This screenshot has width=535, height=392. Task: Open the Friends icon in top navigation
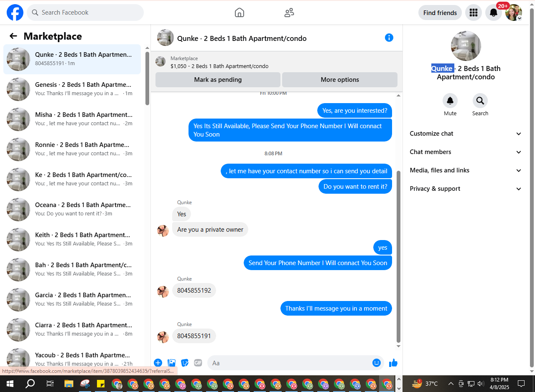pos(289,13)
